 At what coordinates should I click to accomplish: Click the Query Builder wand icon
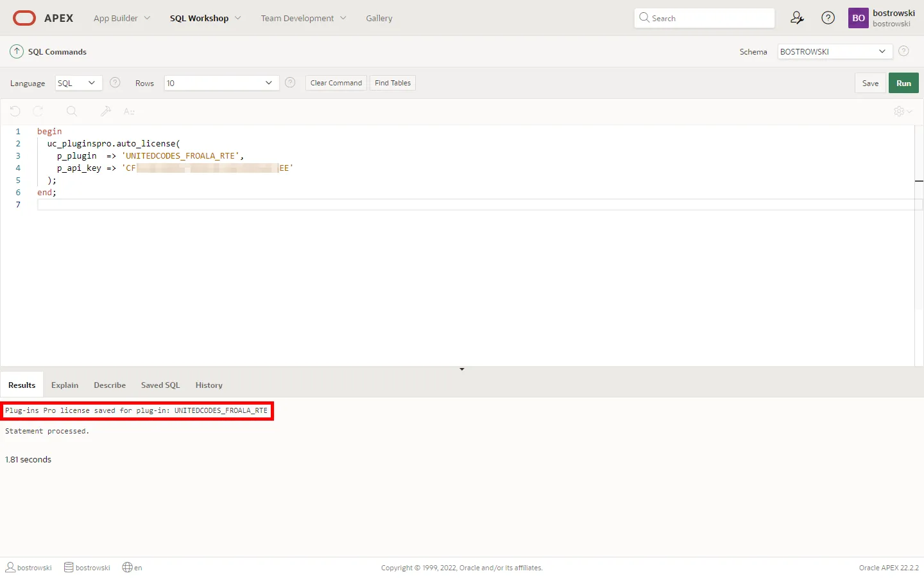pyautogui.click(x=106, y=111)
